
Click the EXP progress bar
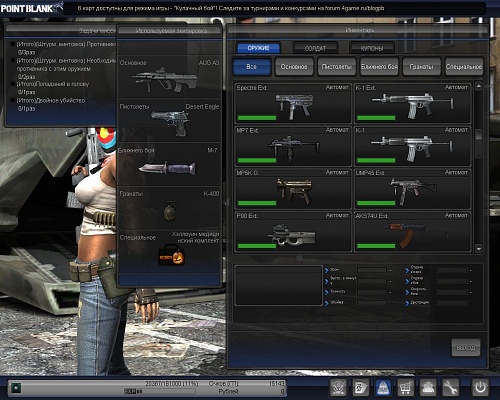tap(160, 391)
